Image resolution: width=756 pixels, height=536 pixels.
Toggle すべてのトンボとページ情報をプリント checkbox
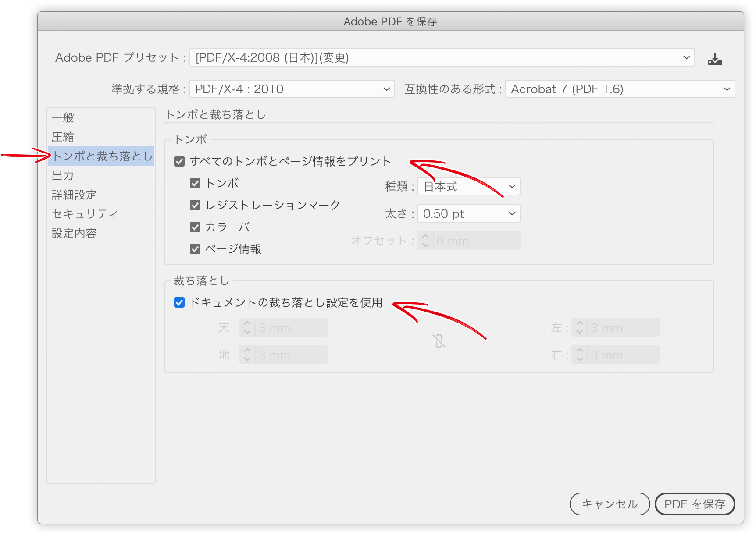(x=179, y=161)
